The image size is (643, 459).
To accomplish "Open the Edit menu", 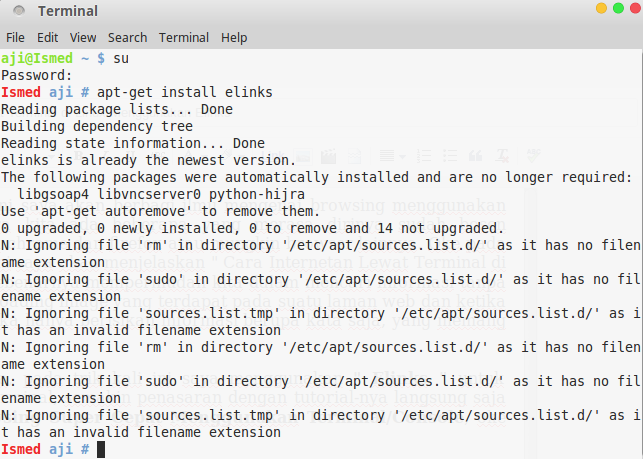I will (x=47, y=38).
